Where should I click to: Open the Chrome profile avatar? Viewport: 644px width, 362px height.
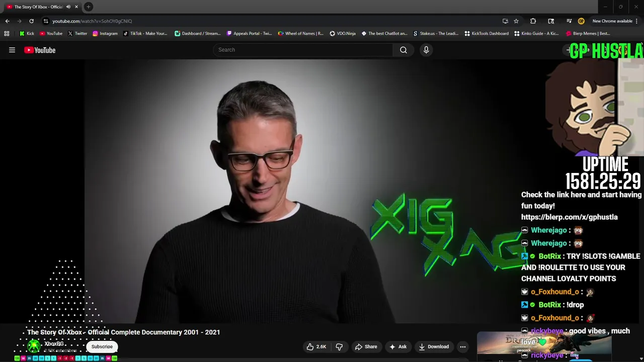[x=581, y=21]
